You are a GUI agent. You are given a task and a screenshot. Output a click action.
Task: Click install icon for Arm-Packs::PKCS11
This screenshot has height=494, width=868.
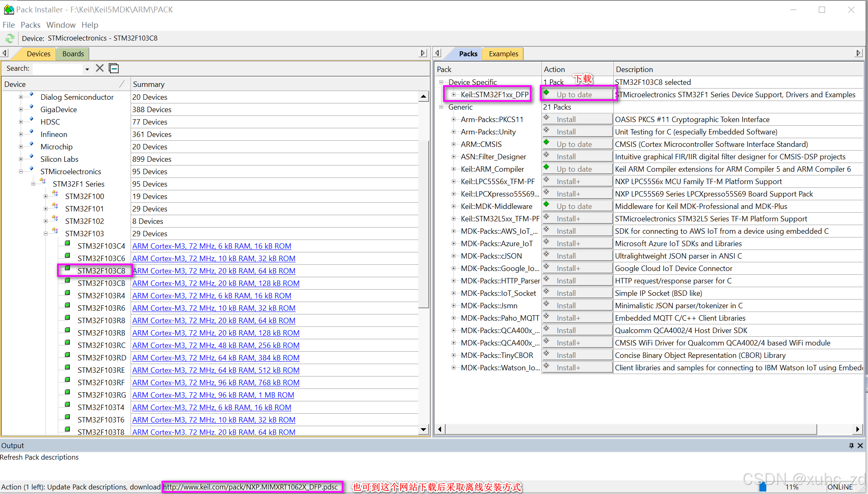[546, 118]
